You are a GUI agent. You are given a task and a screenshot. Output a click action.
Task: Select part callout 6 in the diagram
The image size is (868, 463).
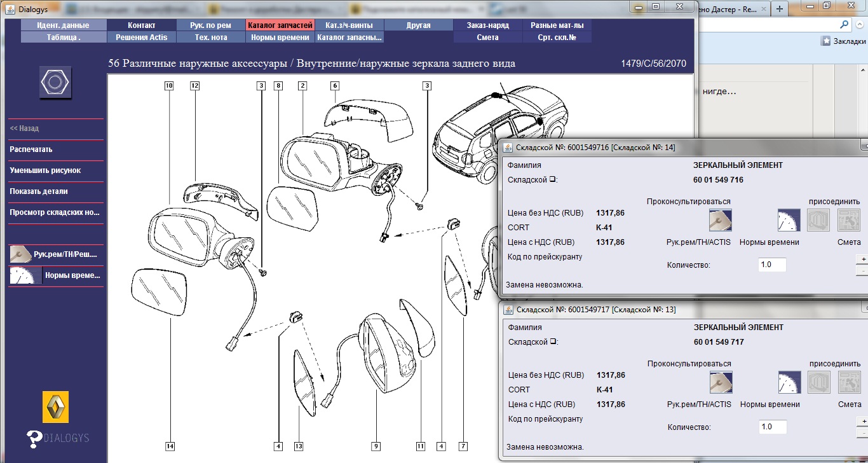tap(334, 85)
